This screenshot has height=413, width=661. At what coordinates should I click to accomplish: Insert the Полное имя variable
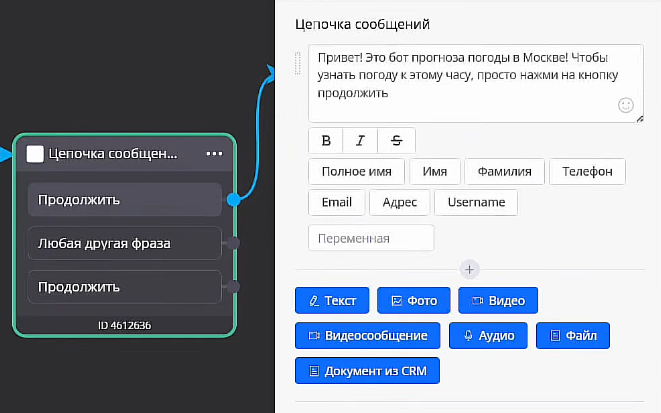(356, 171)
